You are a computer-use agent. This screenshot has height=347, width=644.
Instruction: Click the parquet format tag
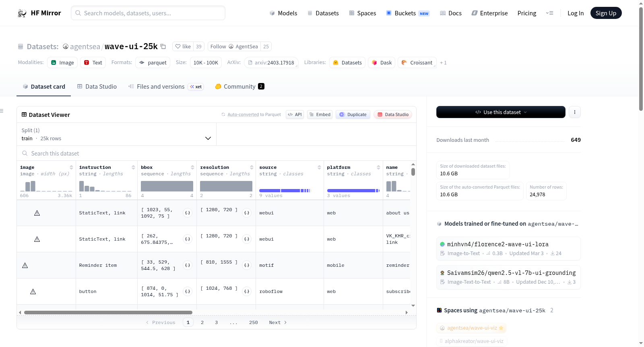(153, 62)
